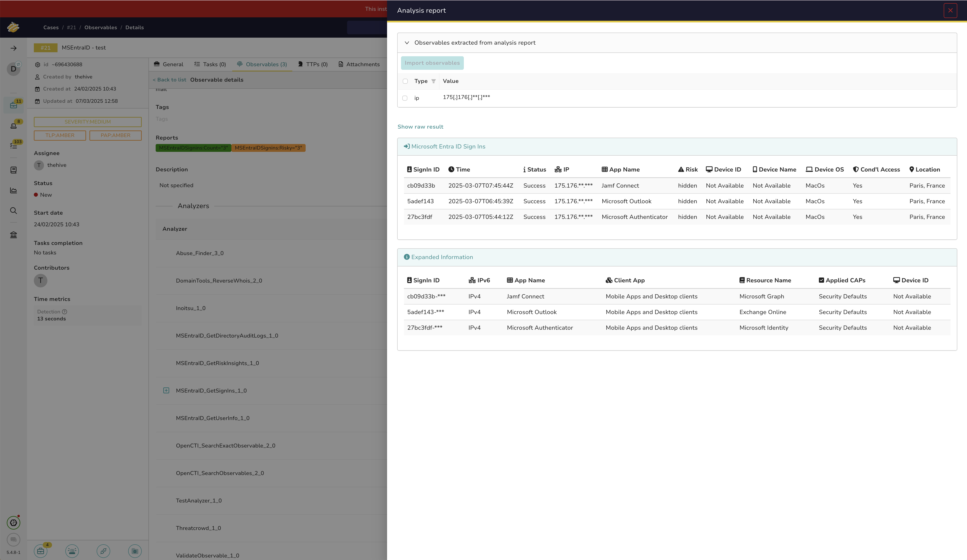This screenshot has height=560, width=967.
Task: Click the Cond'l Access column header
Action: click(876, 170)
